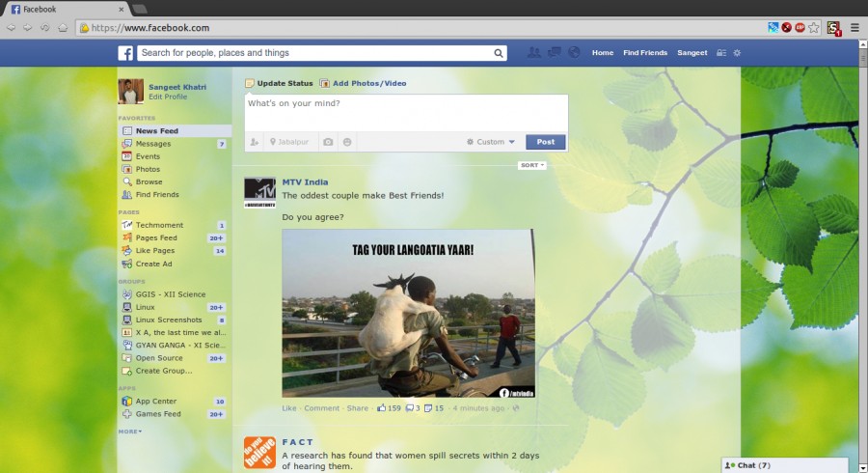Click comments icon showing 3

(x=409, y=408)
